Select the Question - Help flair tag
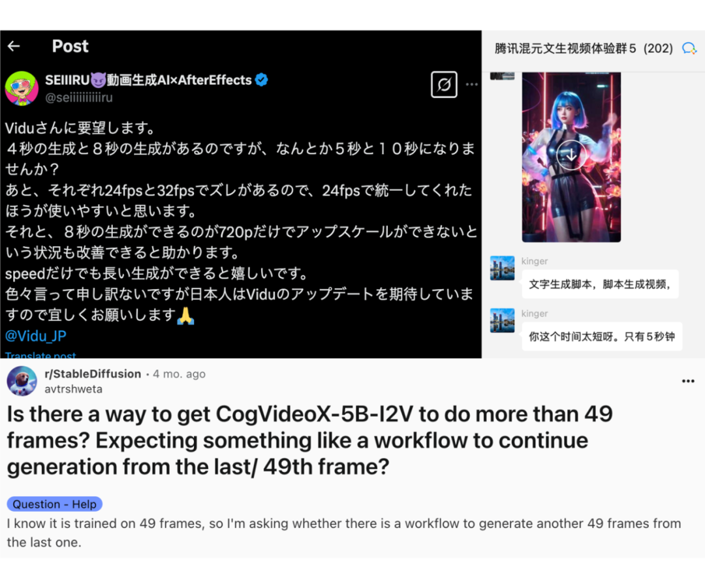 tap(54, 504)
